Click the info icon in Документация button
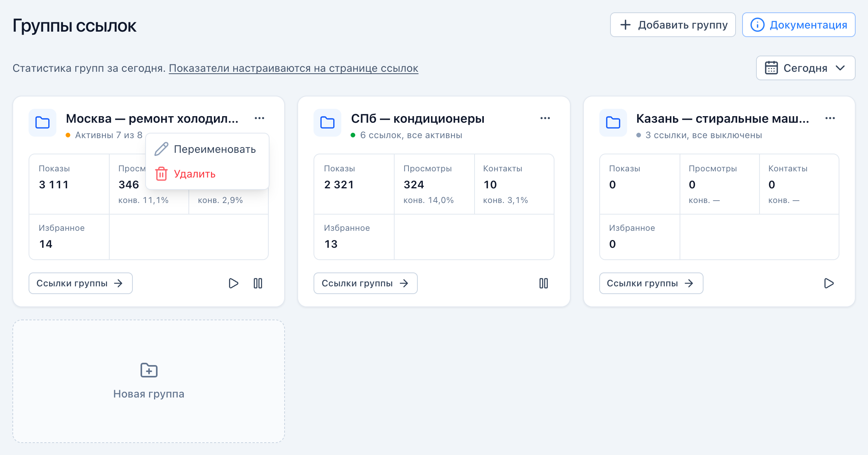Image resolution: width=868 pixels, height=455 pixels. coord(757,25)
